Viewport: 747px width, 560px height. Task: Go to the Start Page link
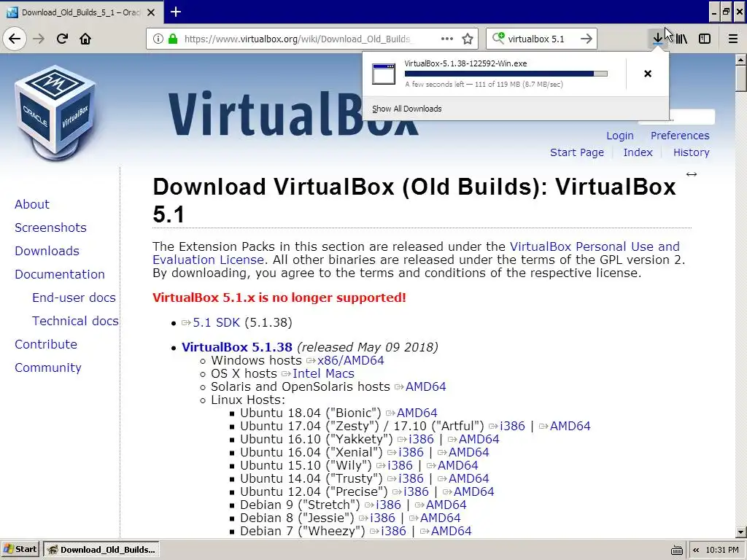click(x=577, y=152)
